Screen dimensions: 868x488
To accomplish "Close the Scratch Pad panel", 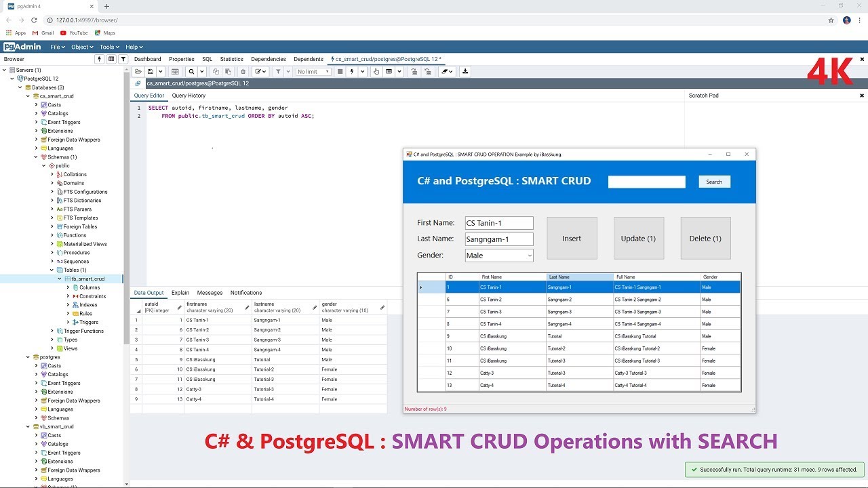I will pos(862,96).
